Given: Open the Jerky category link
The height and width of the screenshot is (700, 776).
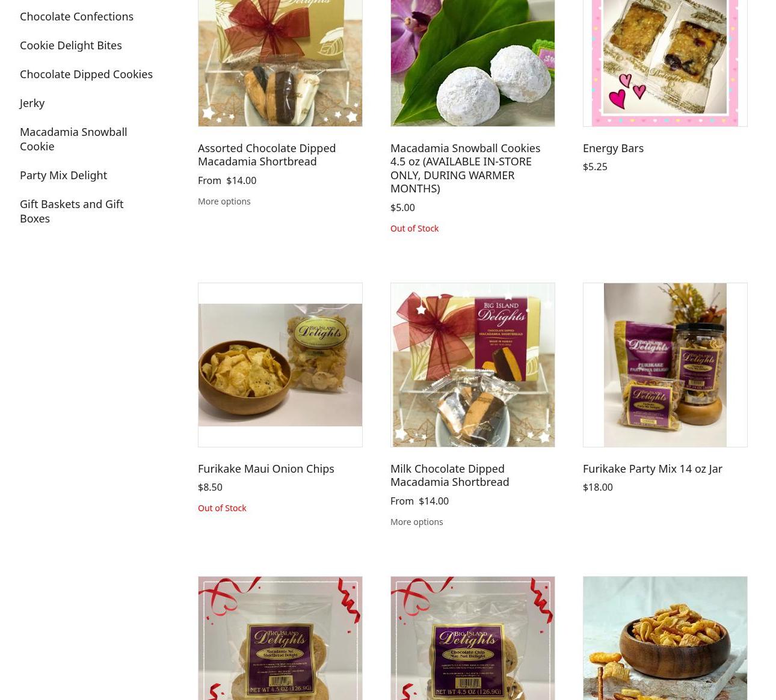Looking at the screenshot, I should (x=32, y=103).
